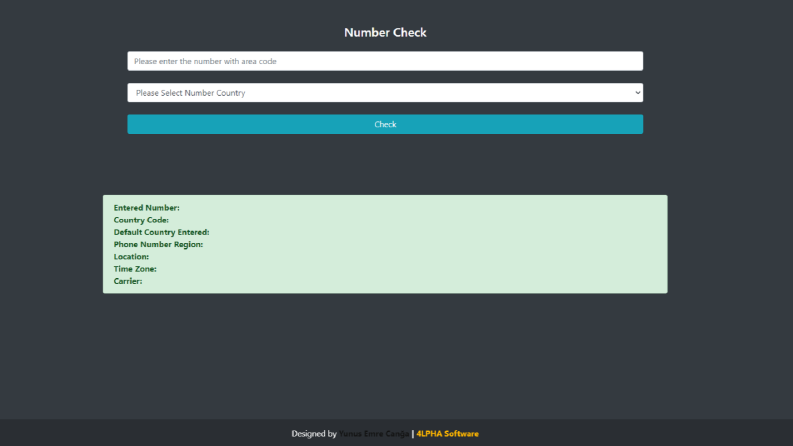Viewport: 793px width, 446px height.
Task: Open the Please Select Number Country dropdown
Action: (385, 93)
